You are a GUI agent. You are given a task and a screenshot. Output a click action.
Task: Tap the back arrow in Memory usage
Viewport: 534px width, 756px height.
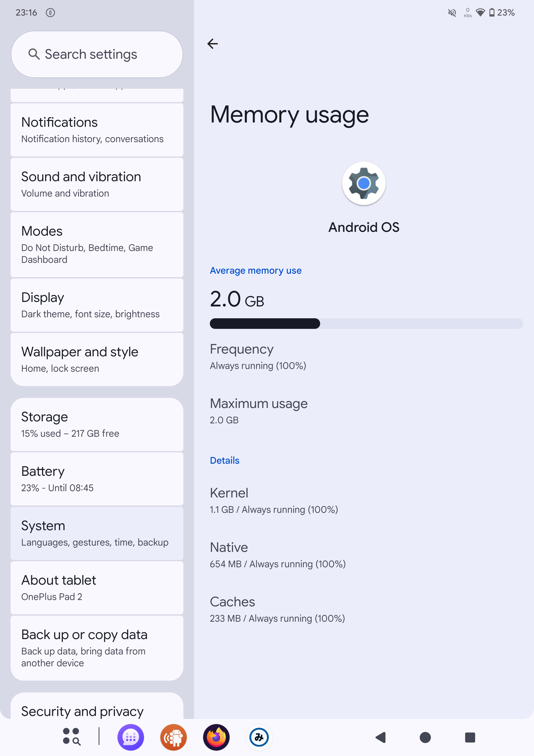[213, 44]
